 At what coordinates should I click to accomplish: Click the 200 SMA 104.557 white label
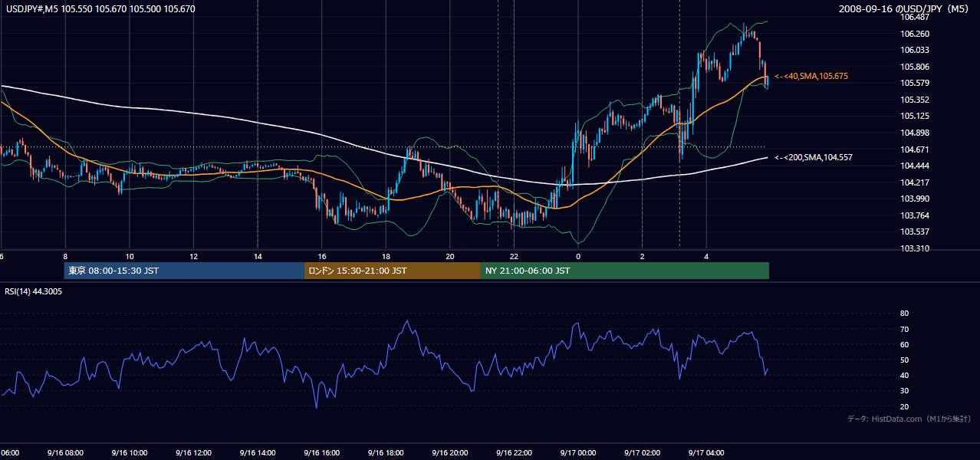[814, 157]
